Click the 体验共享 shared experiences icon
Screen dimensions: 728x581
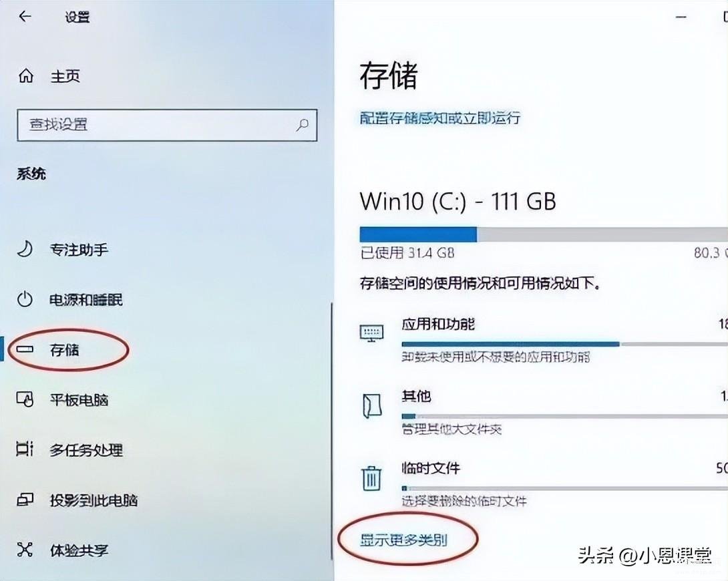pos(25,550)
